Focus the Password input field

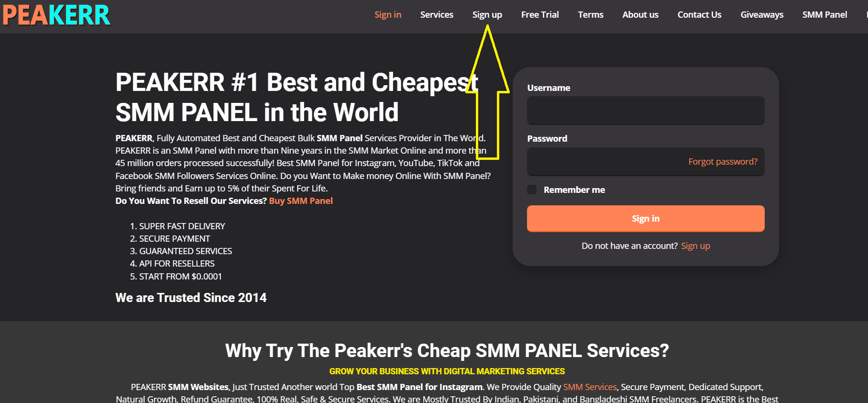pyautogui.click(x=646, y=161)
